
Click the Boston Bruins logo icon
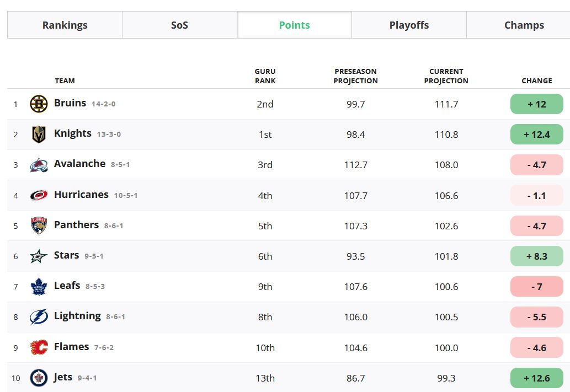(39, 104)
